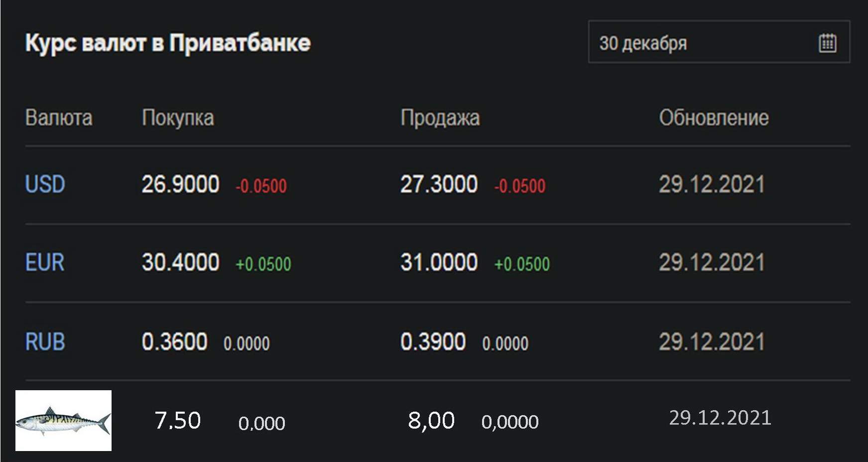Click the Продажа column header

coord(440,118)
